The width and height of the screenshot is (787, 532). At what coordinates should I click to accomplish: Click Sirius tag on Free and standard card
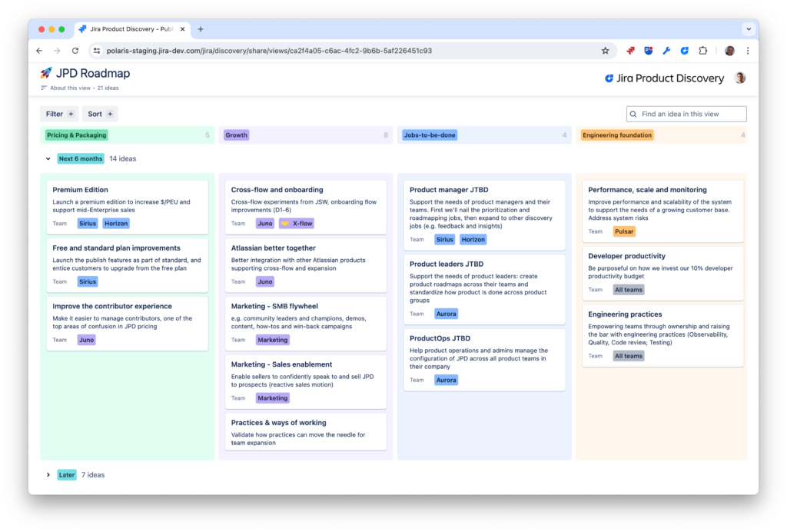coord(88,281)
